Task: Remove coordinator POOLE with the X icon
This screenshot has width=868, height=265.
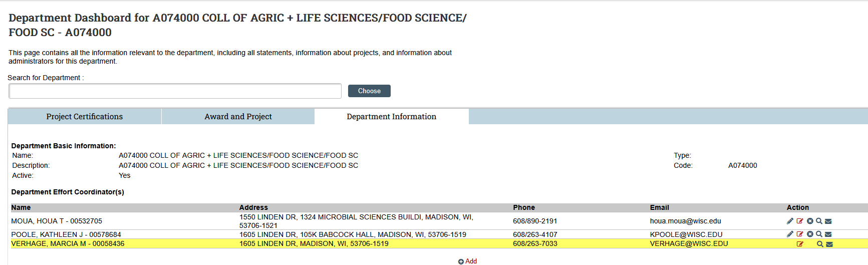Action: click(x=810, y=234)
